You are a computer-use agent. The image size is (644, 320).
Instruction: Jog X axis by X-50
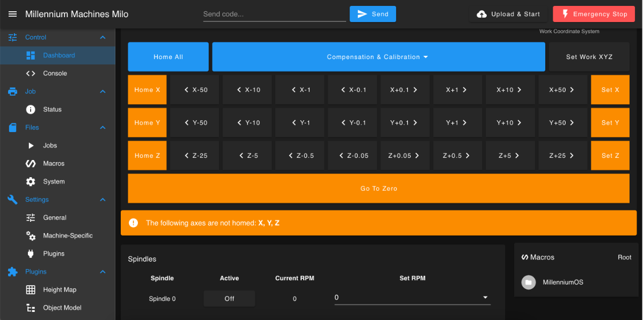(x=194, y=90)
